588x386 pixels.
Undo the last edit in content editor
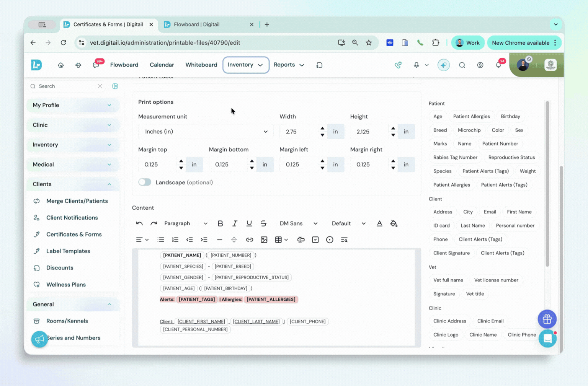click(x=139, y=223)
